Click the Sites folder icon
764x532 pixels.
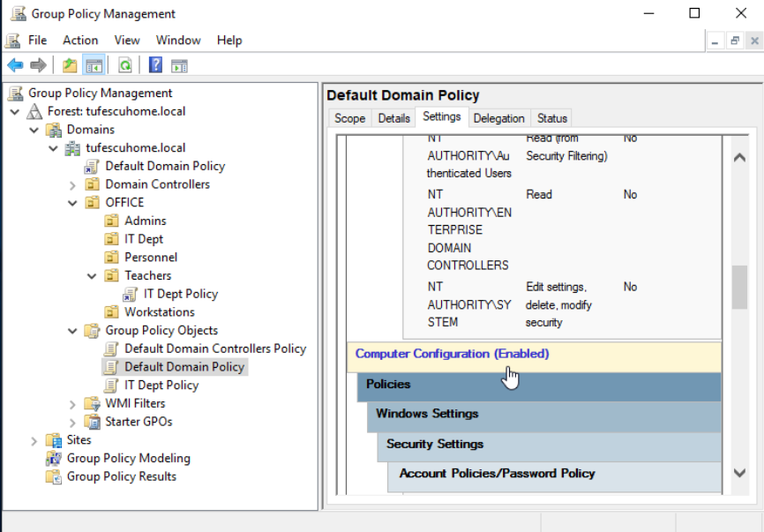(x=54, y=440)
